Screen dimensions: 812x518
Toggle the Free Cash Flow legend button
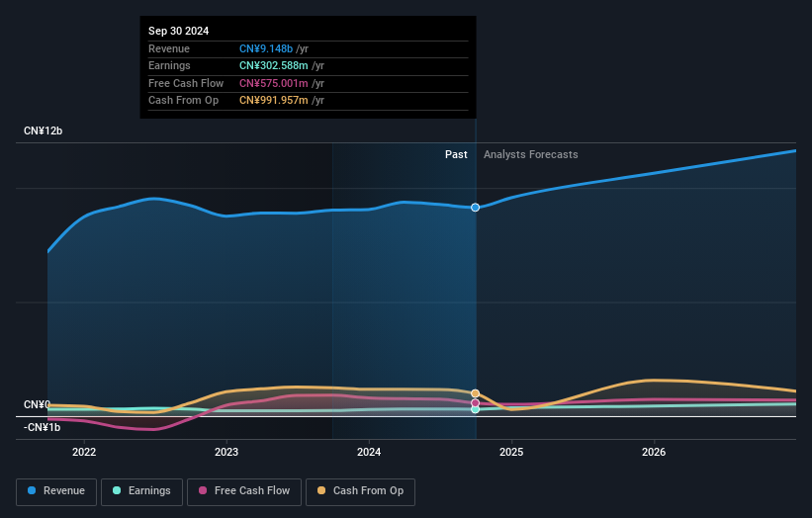click(x=244, y=491)
